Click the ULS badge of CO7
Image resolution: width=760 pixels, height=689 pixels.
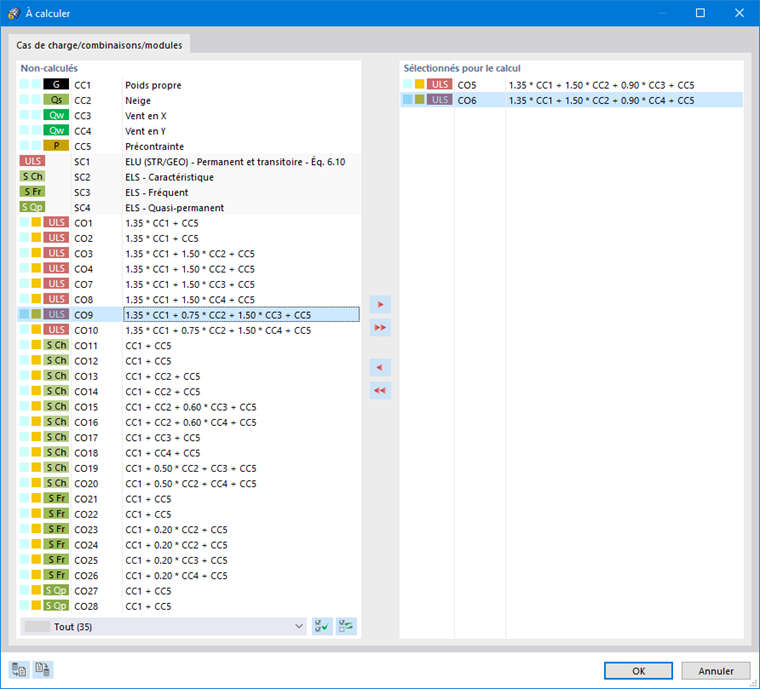click(x=56, y=284)
